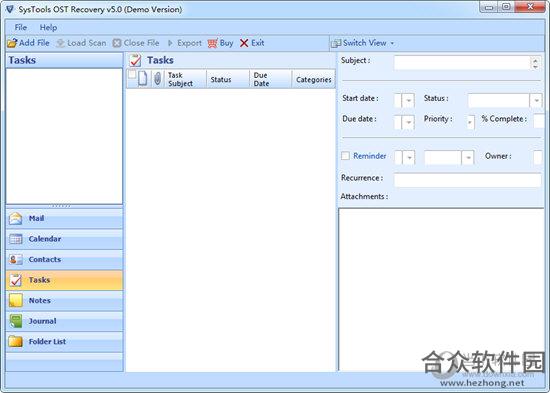Click the Recurrence input field

coord(468,180)
